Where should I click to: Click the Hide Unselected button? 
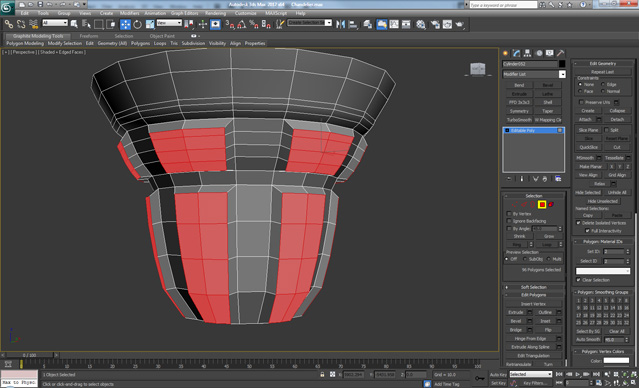pyautogui.click(x=603, y=201)
